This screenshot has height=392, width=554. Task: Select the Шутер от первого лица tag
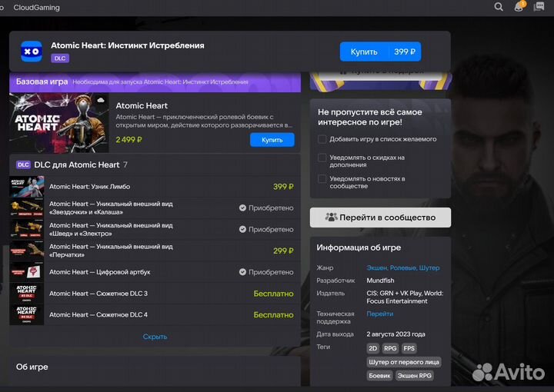[x=404, y=362]
